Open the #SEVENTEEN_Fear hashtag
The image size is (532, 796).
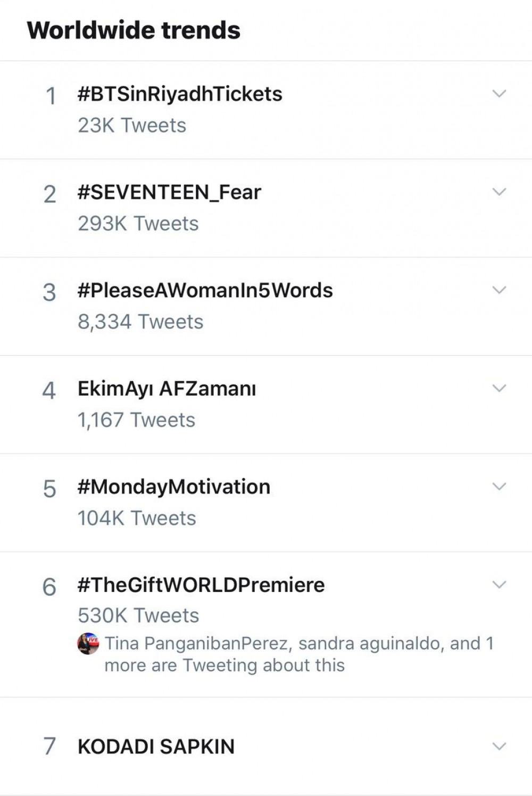169,192
